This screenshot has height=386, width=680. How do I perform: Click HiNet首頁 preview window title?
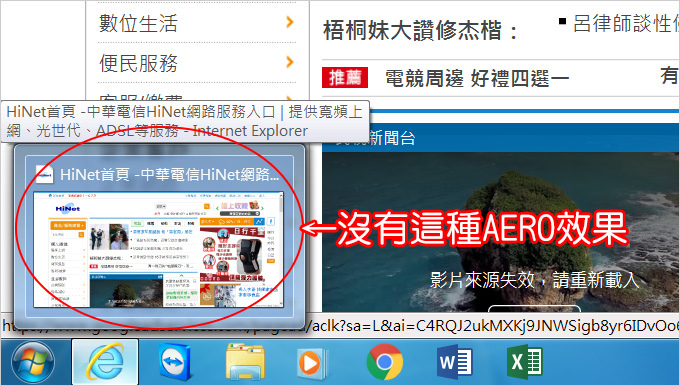[170, 174]
